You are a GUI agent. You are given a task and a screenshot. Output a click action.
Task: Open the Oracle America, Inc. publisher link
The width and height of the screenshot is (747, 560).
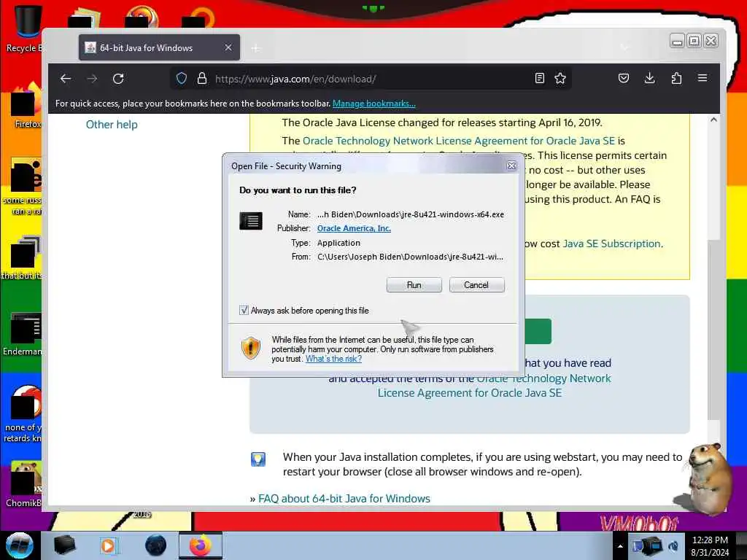click(354, 228)
